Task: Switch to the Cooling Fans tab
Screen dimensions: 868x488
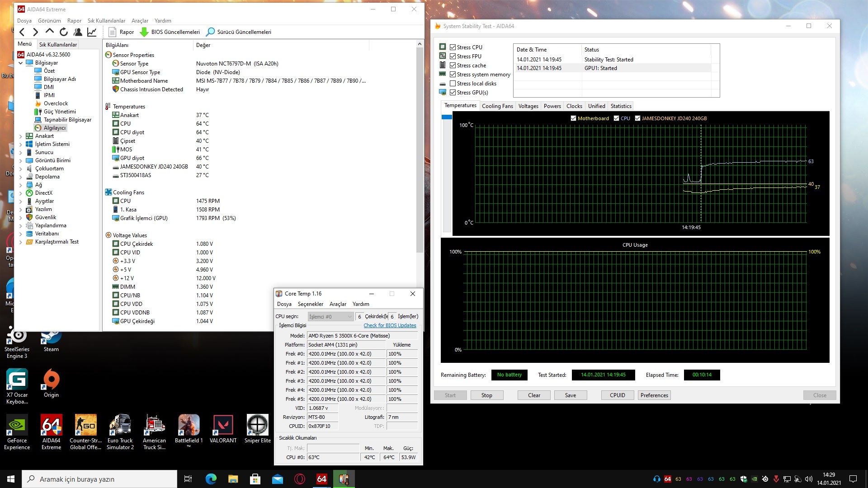Action: [497, 106]
